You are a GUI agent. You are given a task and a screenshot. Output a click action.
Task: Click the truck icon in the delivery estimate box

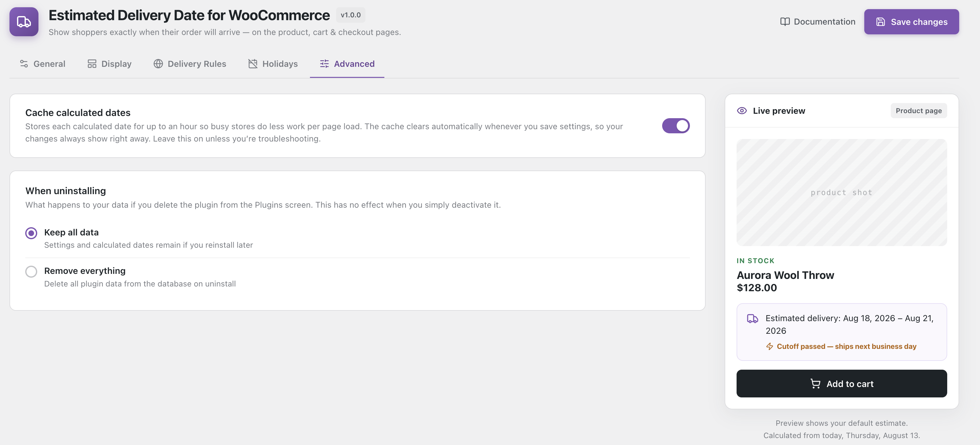click(x=752, y=318)
